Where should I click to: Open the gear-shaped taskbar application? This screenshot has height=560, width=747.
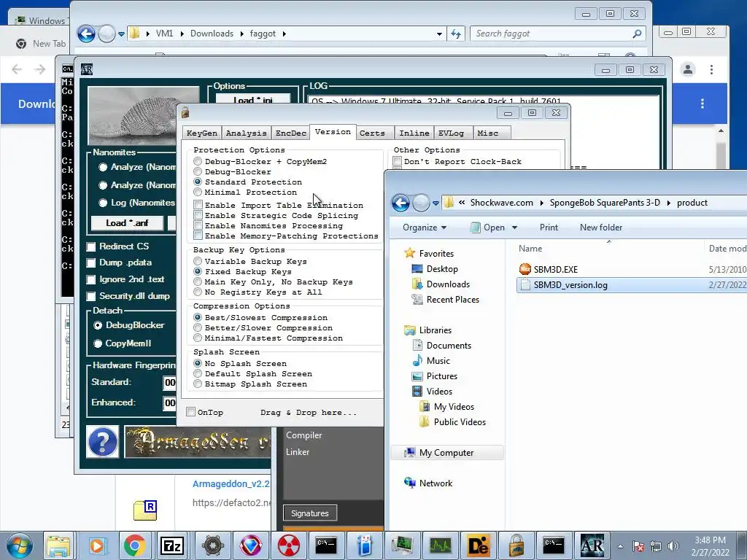[212, 545]
